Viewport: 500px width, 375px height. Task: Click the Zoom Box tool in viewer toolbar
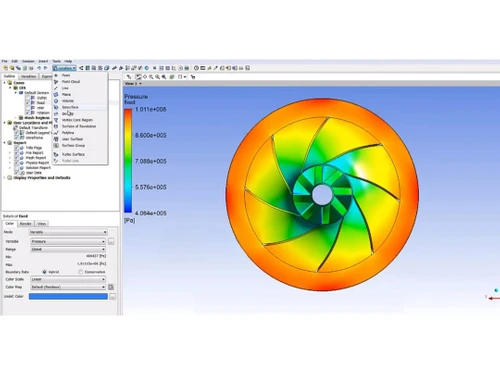[157, 77]
